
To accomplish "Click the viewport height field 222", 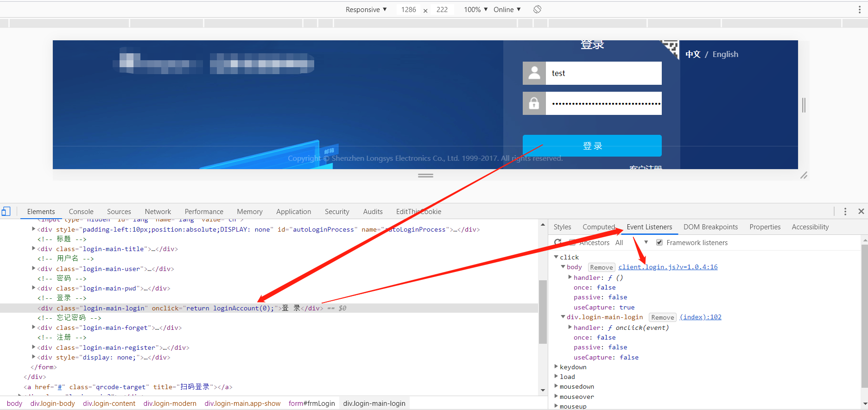I will click(x=442, y=9).
